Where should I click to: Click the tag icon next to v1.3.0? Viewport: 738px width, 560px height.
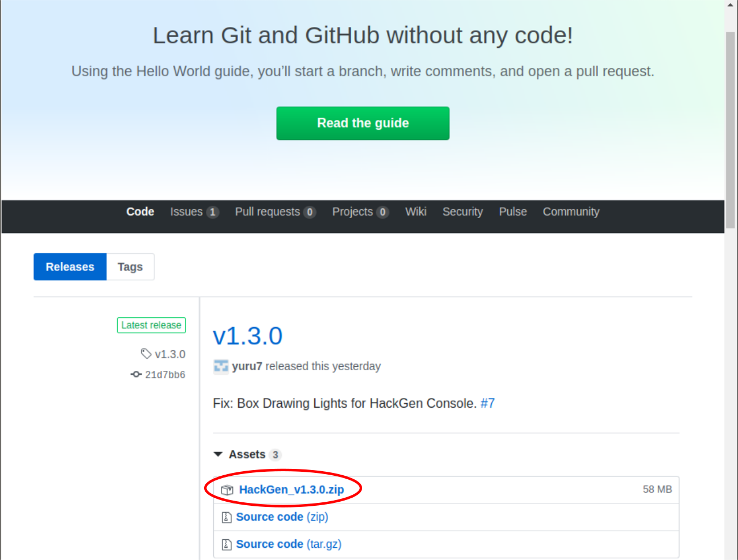pos(146,354)
